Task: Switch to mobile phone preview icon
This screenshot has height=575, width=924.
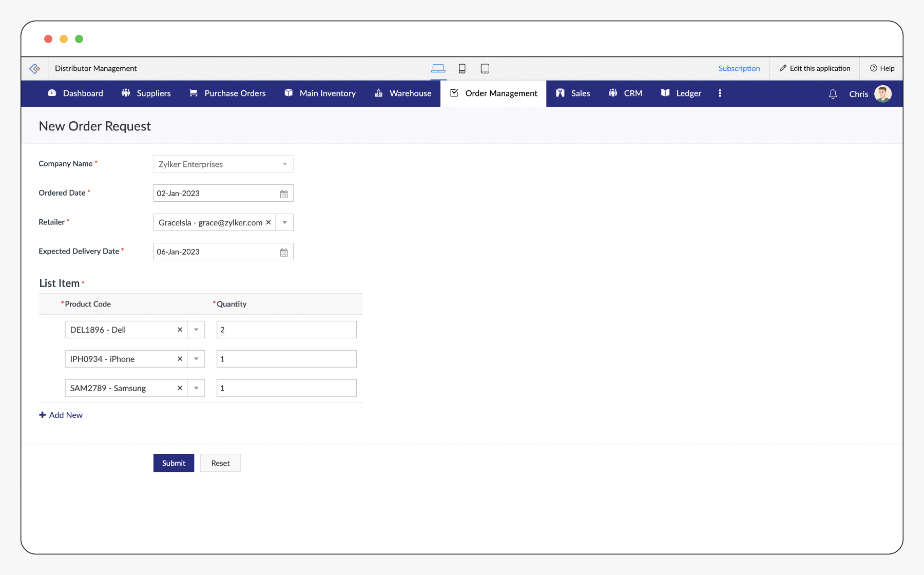Action: (x=462, y=68)
